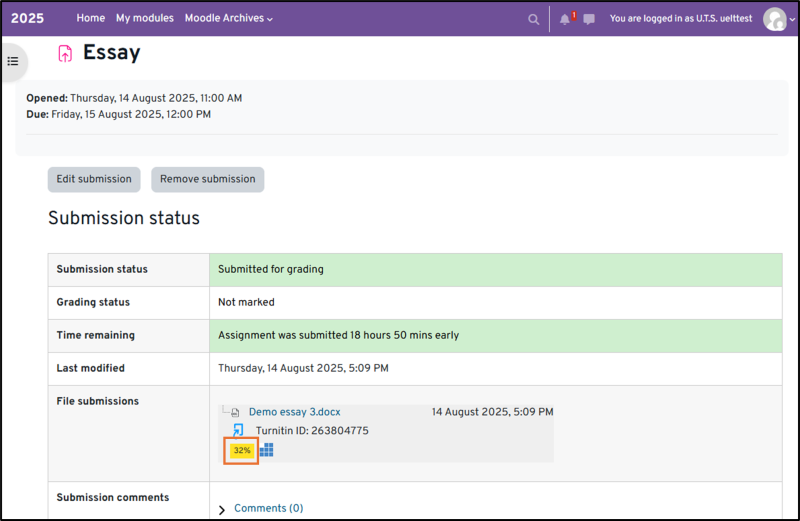The image size is (800, 521).
Task: Click the pink Essay assignment icon
Action: (x=65, y=54)
